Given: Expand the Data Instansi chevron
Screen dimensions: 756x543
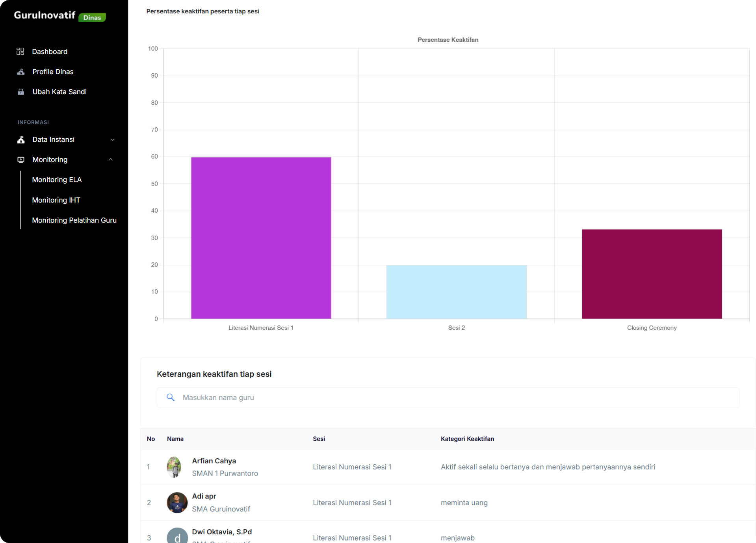Looking at the screenshot, I should tap(113, 139).
